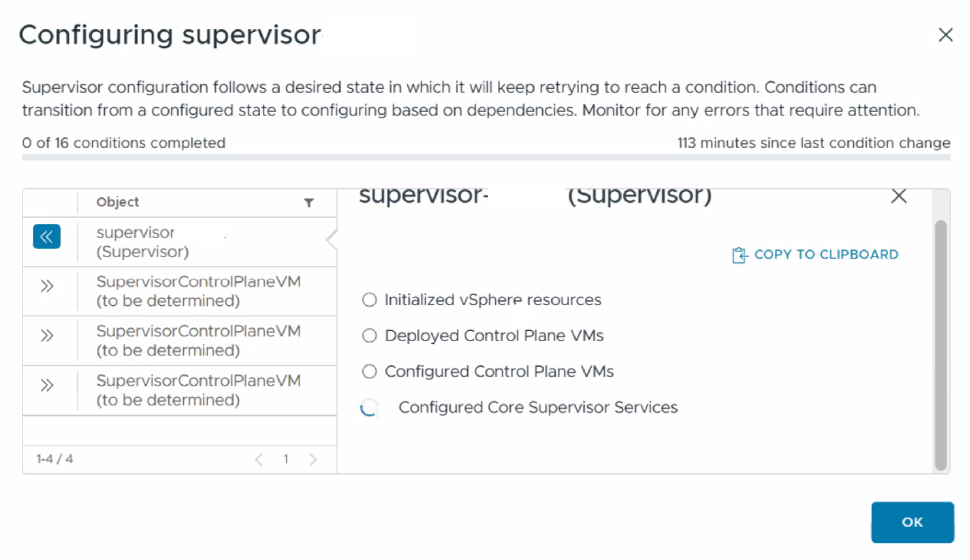Select the supervisor (Supervisor) row
The height and width of the screenshot is (560, 970).
(180, 242)
